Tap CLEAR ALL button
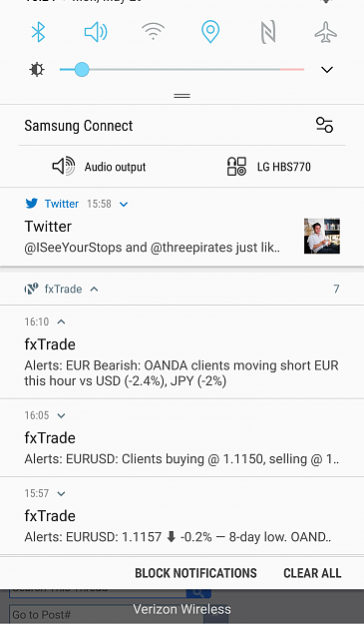Image resolution: width=364 pixels, height=624 pixels. (312, 573)
